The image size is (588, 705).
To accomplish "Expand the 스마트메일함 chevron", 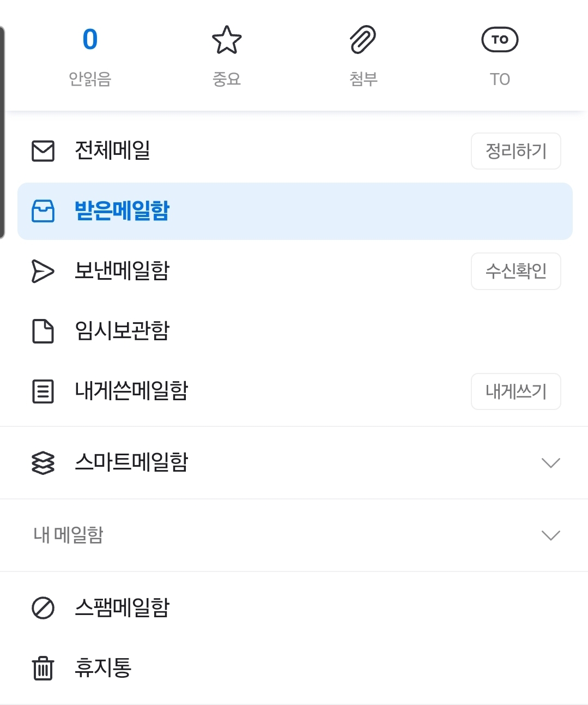I will pos(550,463).
